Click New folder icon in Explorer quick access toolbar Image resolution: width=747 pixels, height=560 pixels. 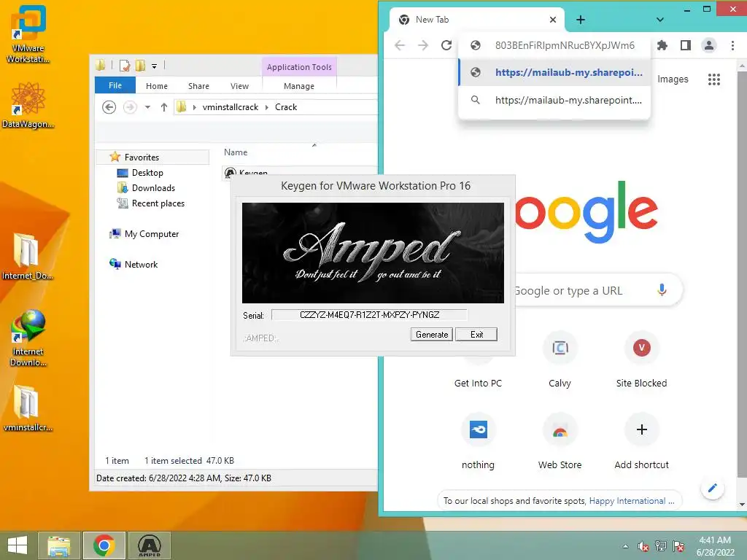pyautogui.click(x=140, y=66)
